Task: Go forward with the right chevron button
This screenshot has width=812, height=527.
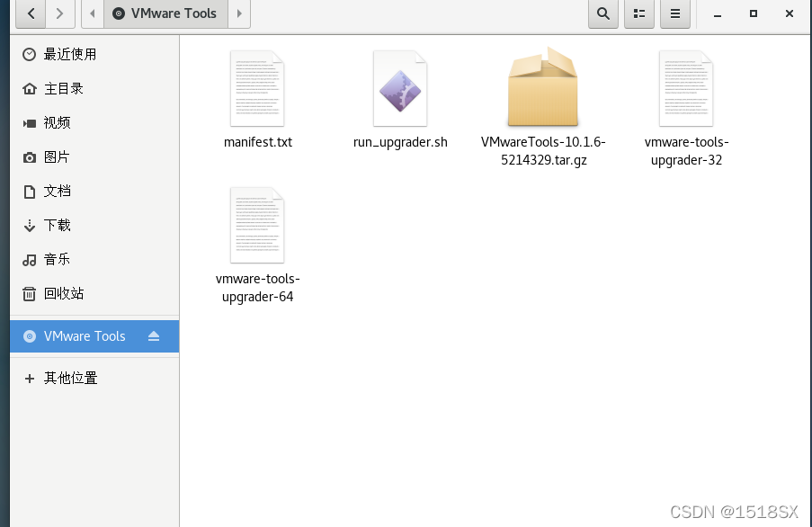Action: 60,13
